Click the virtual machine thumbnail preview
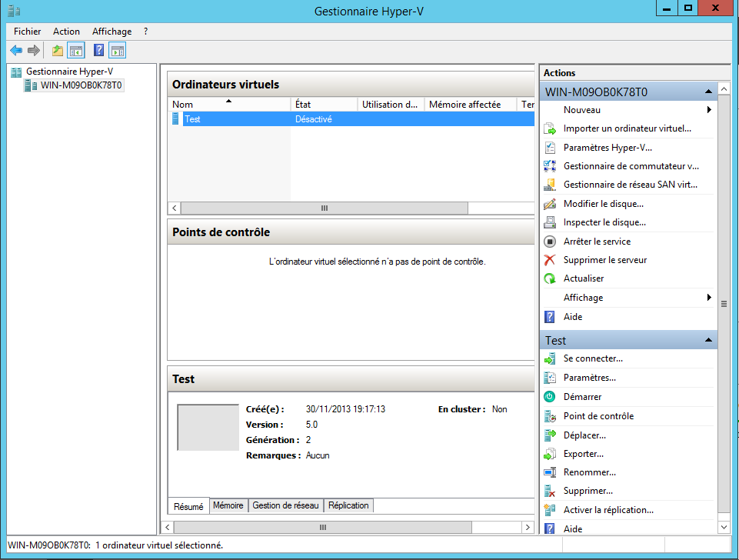The image size is (739, 560). (208, 427)
